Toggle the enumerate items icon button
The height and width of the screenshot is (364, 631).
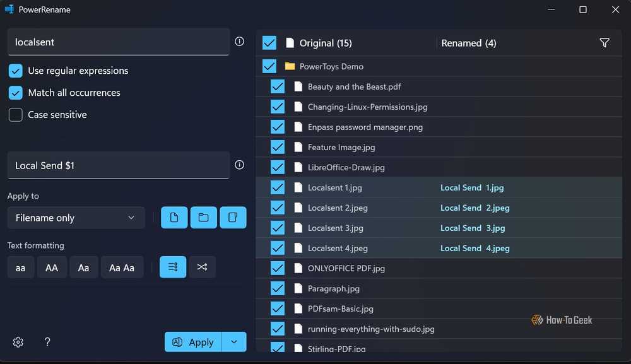(173, 267)
